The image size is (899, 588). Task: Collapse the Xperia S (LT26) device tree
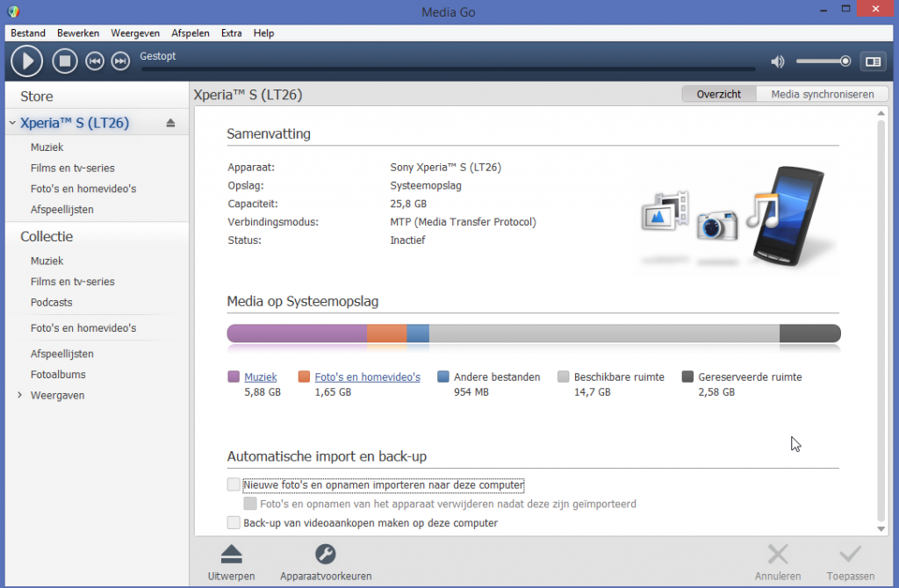click(x=12, y=123)
